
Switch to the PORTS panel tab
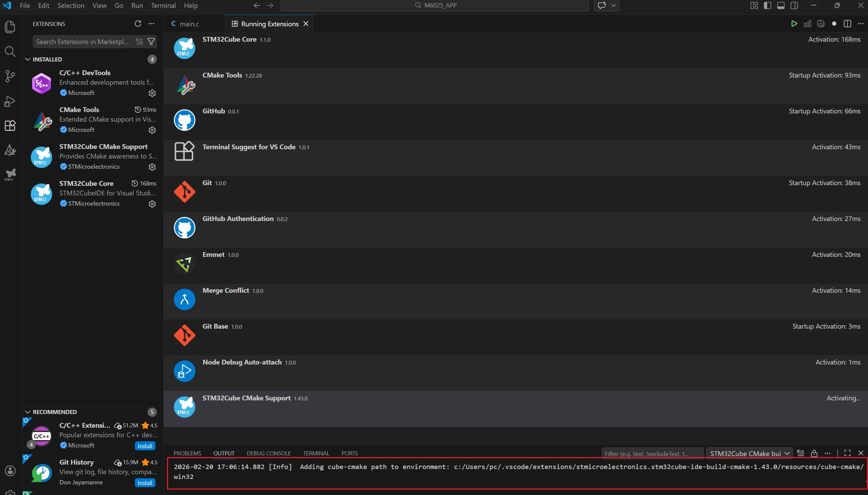(349, 453)
